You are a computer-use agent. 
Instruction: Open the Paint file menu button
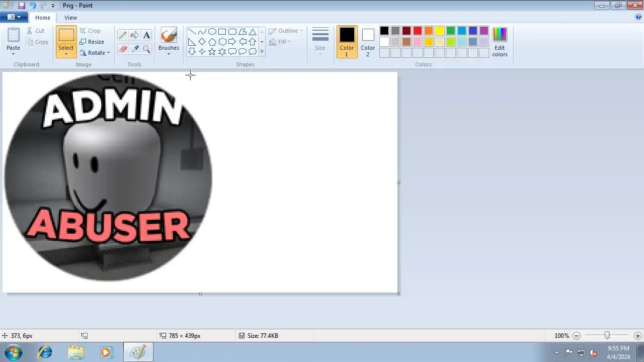pyautogui.click(x=14, y=17)
